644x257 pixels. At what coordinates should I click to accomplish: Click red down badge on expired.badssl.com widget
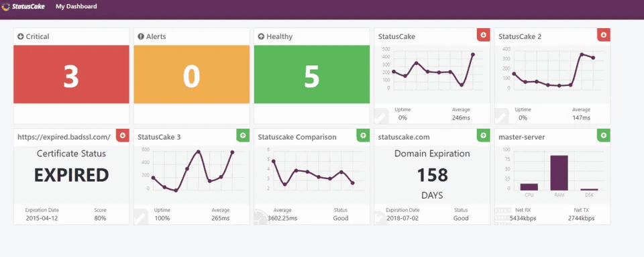[123, 135]
